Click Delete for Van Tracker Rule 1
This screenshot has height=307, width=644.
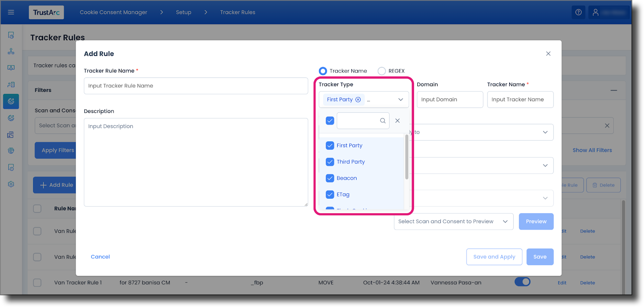[587, 283]
